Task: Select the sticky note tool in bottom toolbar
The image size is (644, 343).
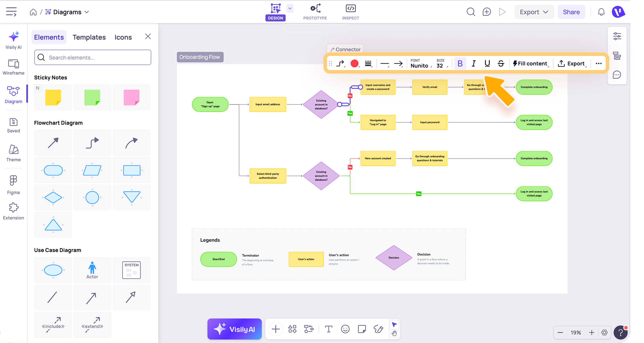Action: click(x=362, y=329)
